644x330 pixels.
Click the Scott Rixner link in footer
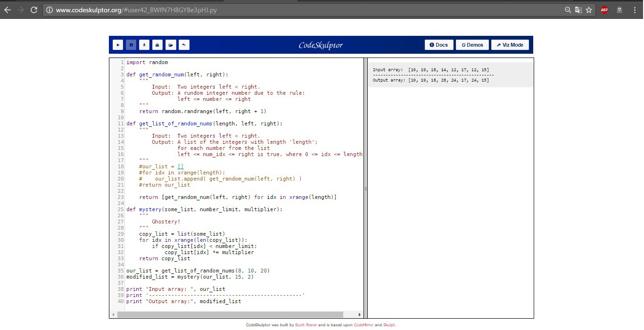pyautogui.click(x=306, y=325)
